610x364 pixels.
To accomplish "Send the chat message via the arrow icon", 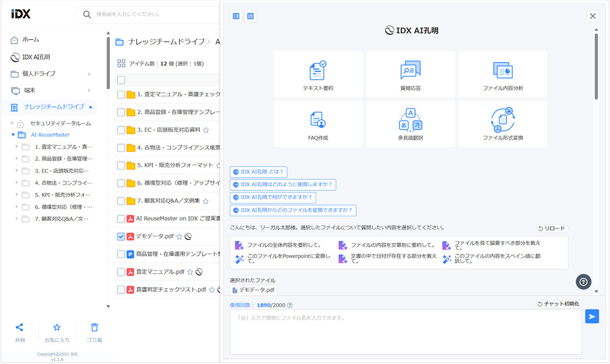I will 592,316.
